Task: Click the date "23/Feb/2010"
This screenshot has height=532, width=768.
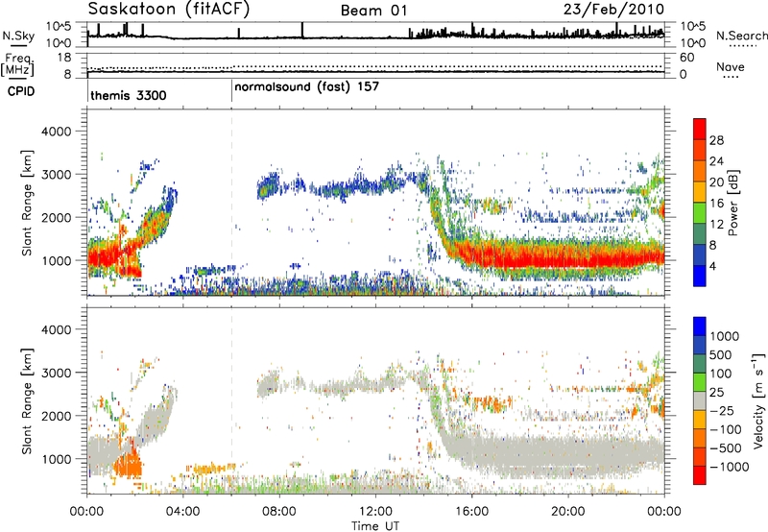Action: (x=613, y=9)
